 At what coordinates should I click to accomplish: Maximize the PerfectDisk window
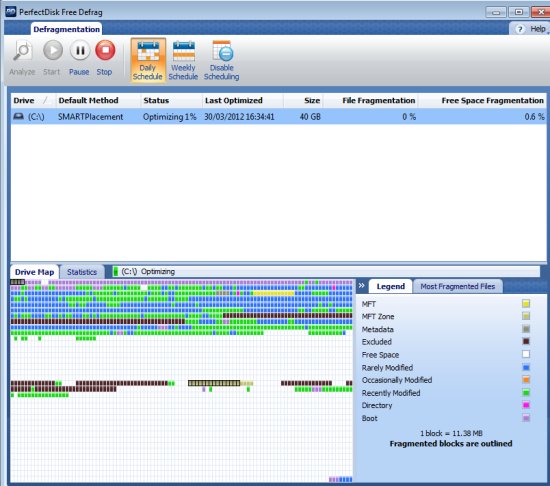click(518, 12)
